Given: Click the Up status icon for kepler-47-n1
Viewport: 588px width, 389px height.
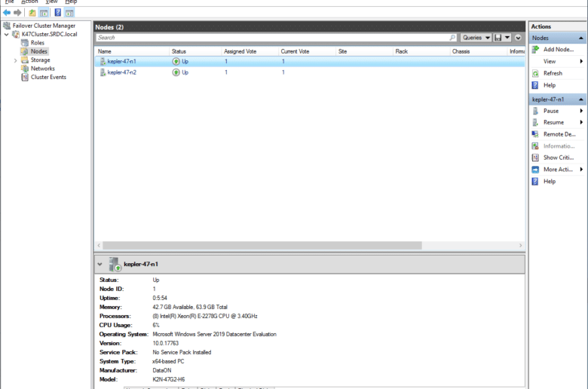Looking at the screenshot, I should pyautogui.click(x=176, y=62).
